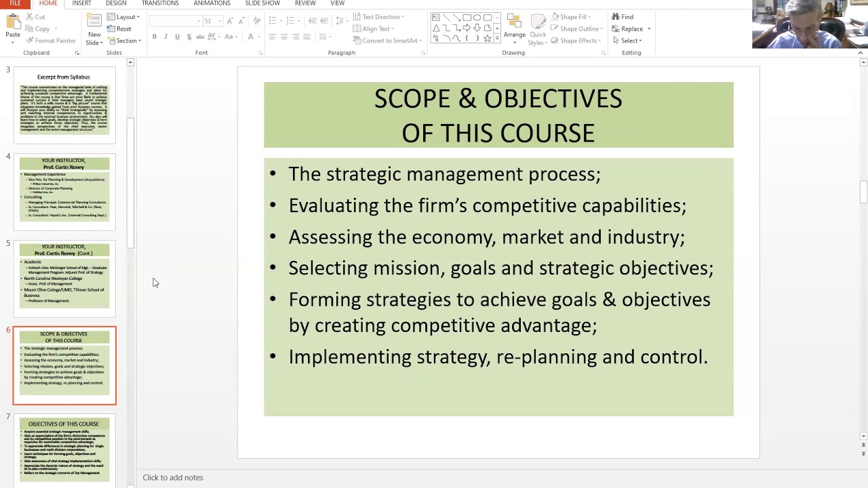The height and width of the screenshot is (488, 868).
Task: Select the right arrow shape
Action: 467,28
